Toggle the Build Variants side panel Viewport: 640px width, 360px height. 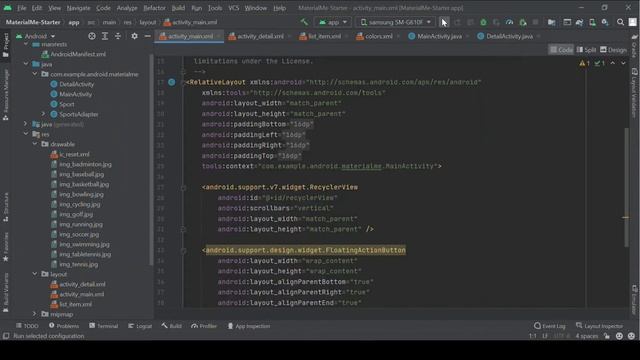click(6, 292)
